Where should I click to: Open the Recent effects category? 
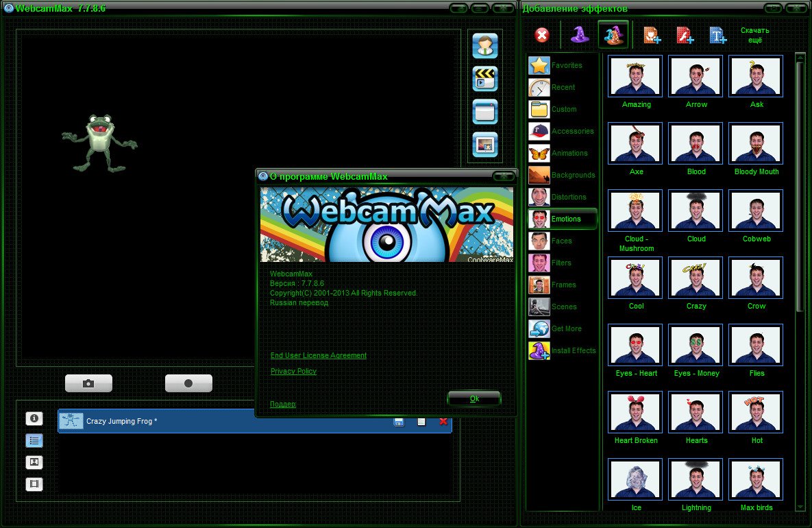tap(563, 87)
